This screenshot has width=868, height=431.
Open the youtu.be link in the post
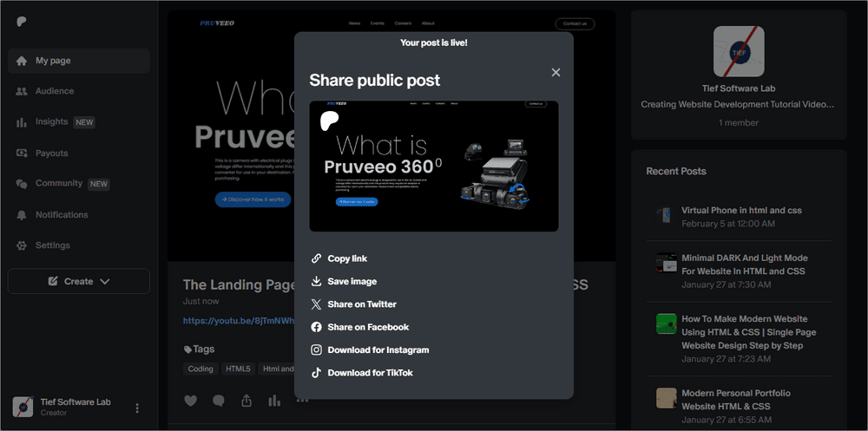click(x=239, y=320)
